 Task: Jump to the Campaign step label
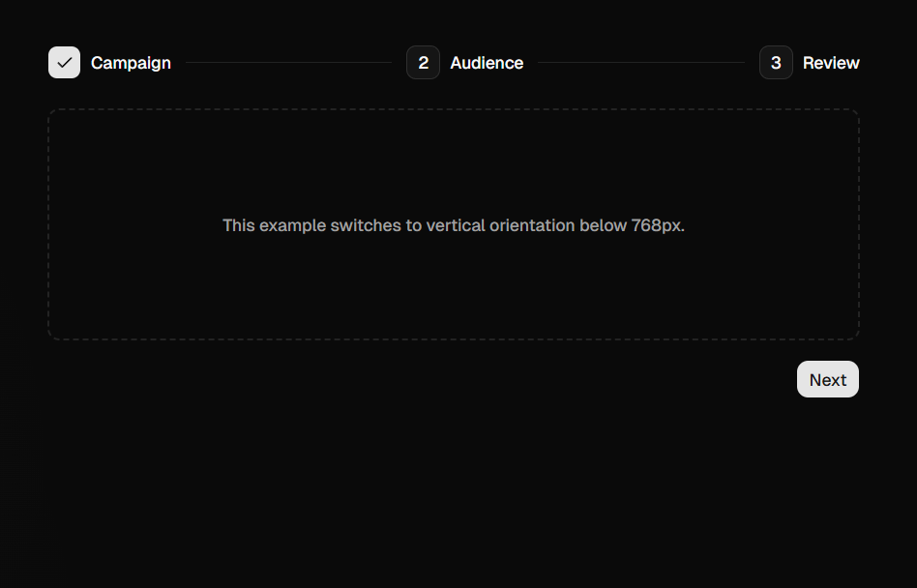coord(131,63)
